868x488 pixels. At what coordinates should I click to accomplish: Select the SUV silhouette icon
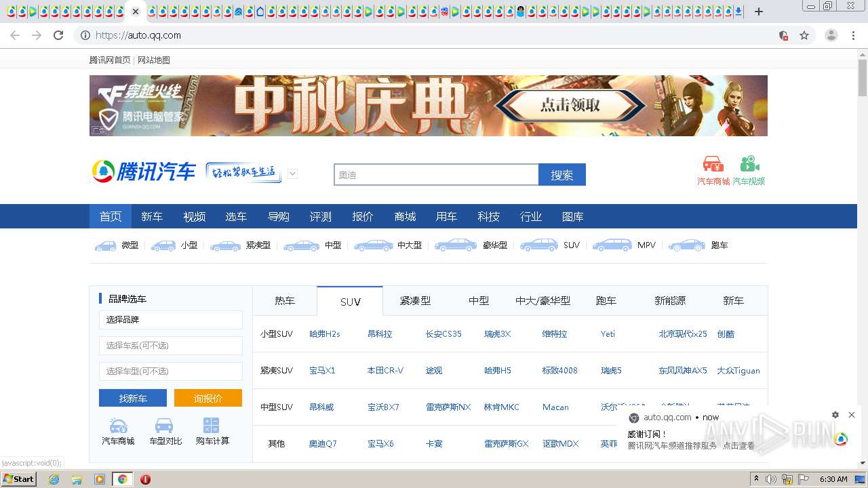(539, 245)
